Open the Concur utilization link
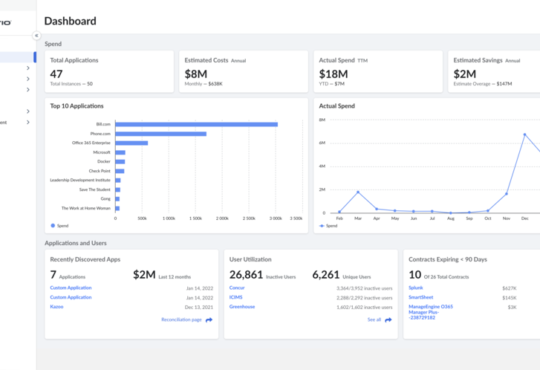 coord(237,288)
